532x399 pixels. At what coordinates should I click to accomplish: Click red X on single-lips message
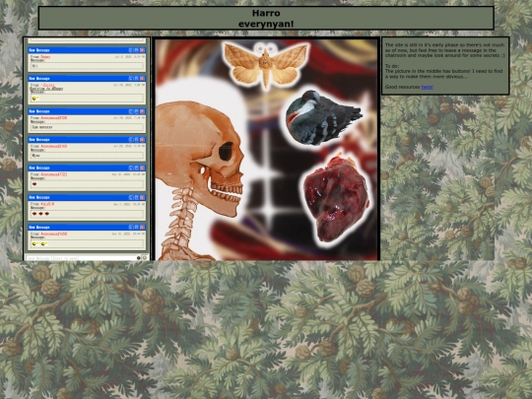click(142, 167)
